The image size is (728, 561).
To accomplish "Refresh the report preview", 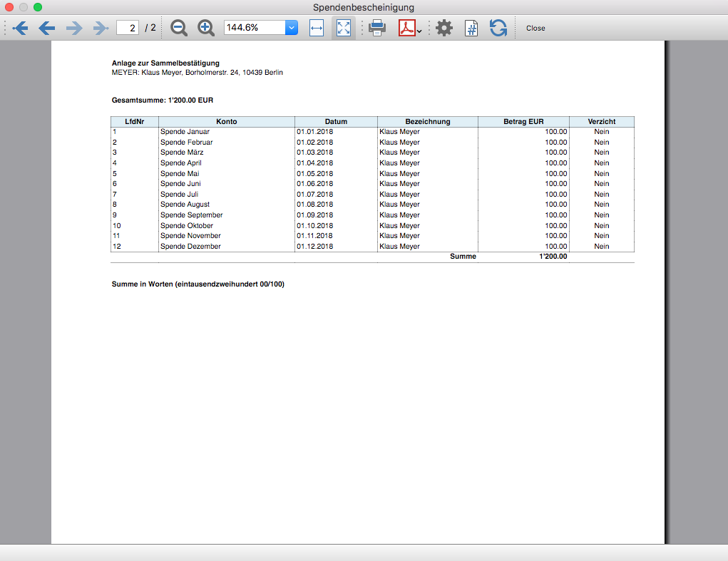I will click(x=498, y=28).
